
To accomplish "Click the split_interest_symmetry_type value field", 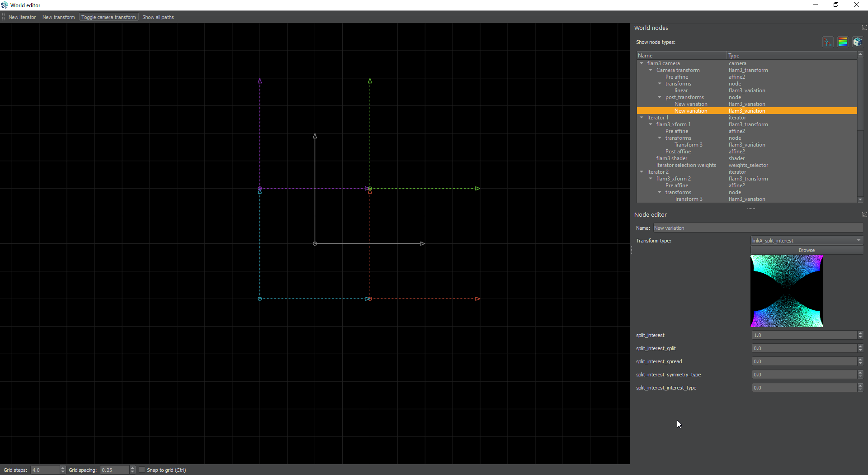I will (x=805, y=375).
